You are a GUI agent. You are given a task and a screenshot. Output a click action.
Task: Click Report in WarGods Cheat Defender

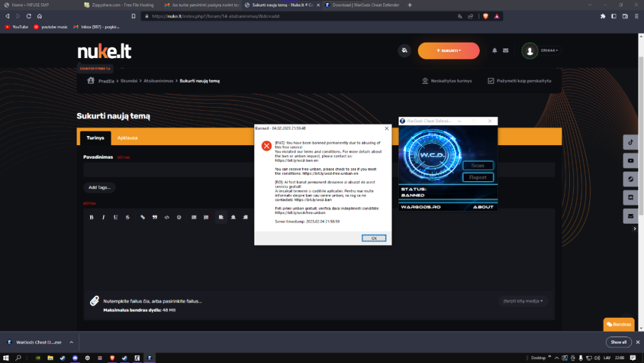click(478, 177)
